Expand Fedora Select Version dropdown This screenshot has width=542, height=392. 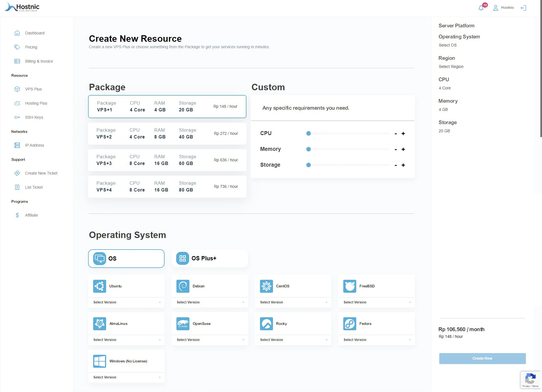pos(377,340)
